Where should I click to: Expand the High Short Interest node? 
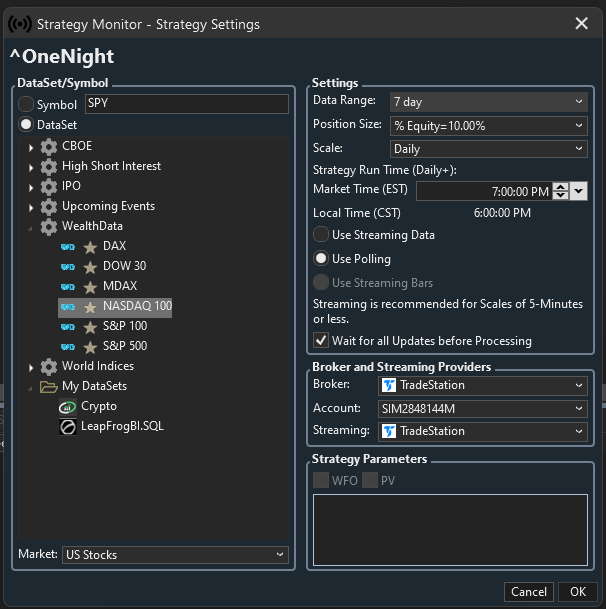point(31,167)
